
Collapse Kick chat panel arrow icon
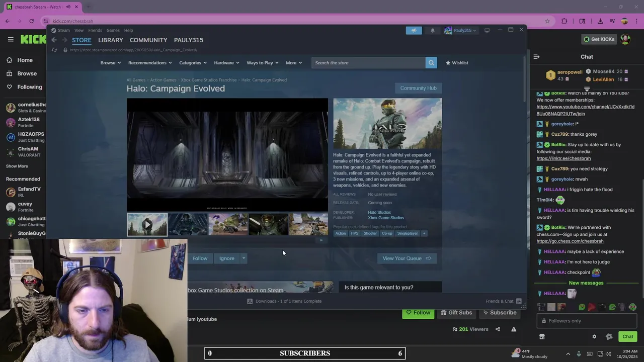(x=536, y=57)
